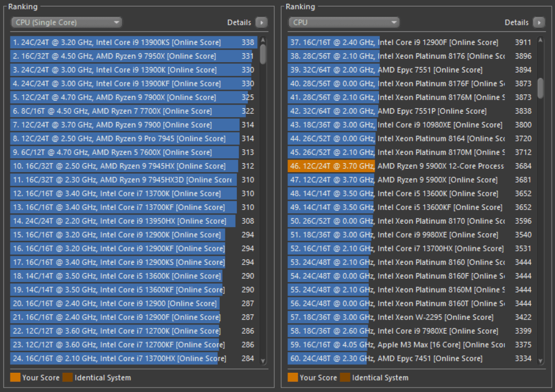
Task: Select row 17 Intel Core i9 12900KS
Action: coord(134,262)
